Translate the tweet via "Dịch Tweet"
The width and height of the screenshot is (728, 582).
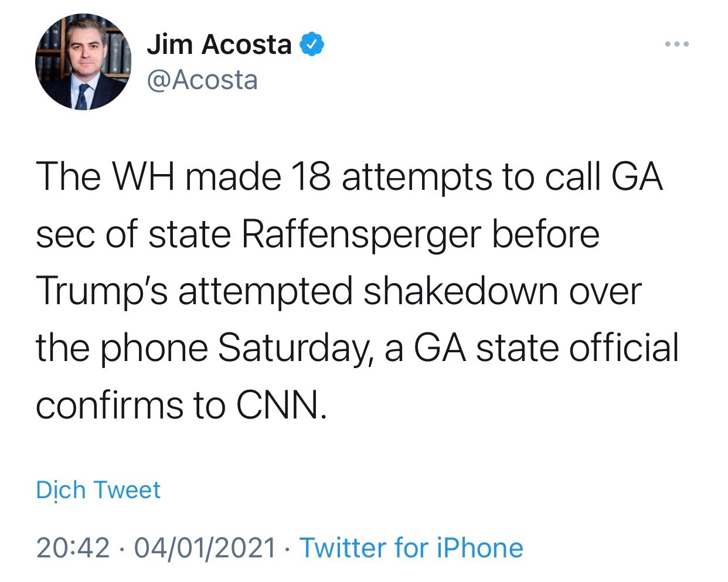pyautogui.click(x=98, y=490)
